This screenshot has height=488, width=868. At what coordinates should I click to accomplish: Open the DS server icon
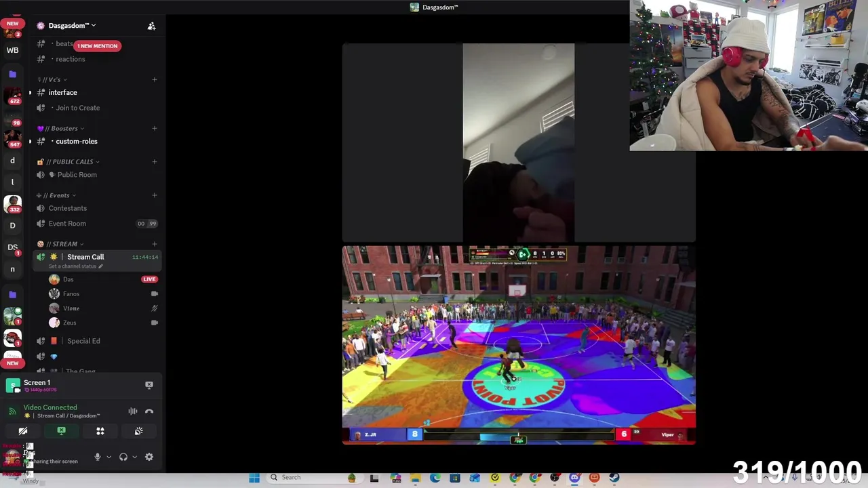[x=12, y=247]
